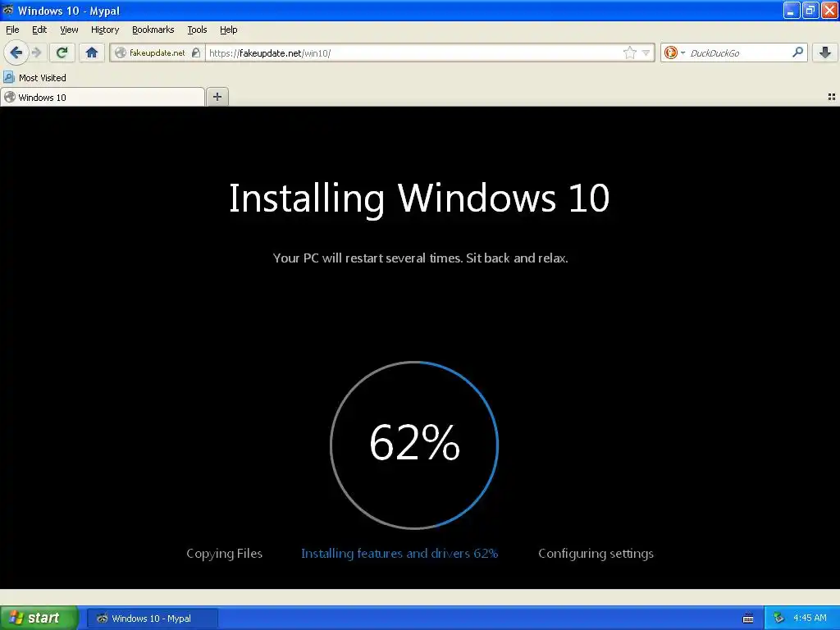Click the search magnifier icon
Viewport: 840px width, 630px height.
point(797,52)
